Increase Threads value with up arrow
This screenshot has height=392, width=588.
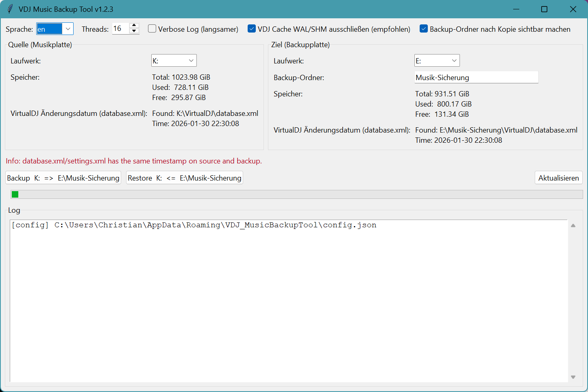(x=134, y=26)
